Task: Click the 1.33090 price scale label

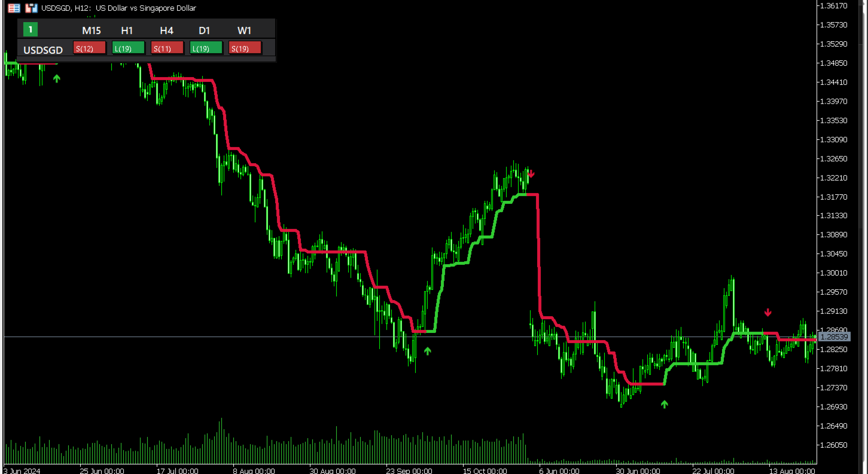Action: (835, 139)
